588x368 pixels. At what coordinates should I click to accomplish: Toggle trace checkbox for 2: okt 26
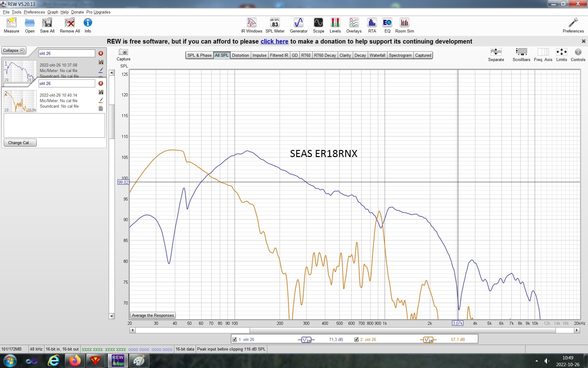point(356,339)
